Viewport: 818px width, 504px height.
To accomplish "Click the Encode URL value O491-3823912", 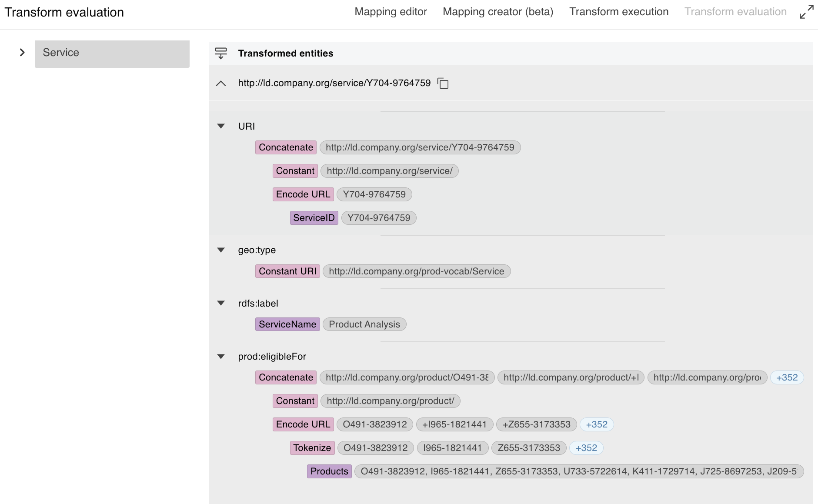I will point(375,424).
